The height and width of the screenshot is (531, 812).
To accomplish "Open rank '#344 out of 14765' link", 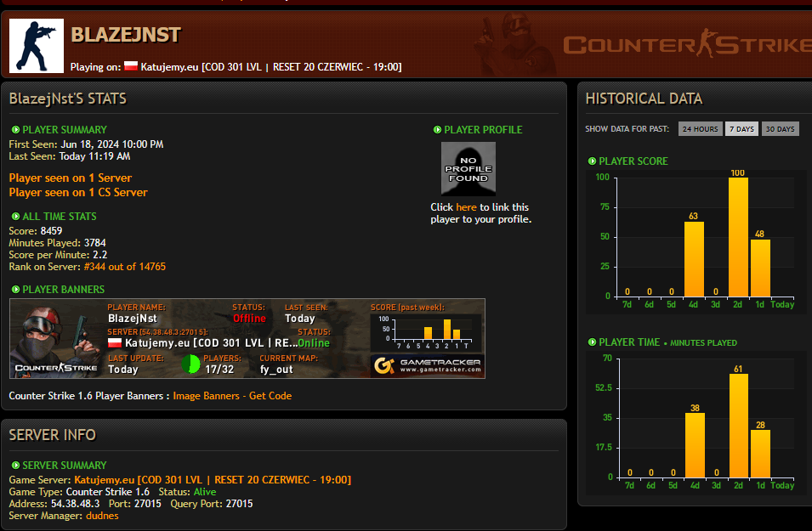I will click(x=125, y=267).
